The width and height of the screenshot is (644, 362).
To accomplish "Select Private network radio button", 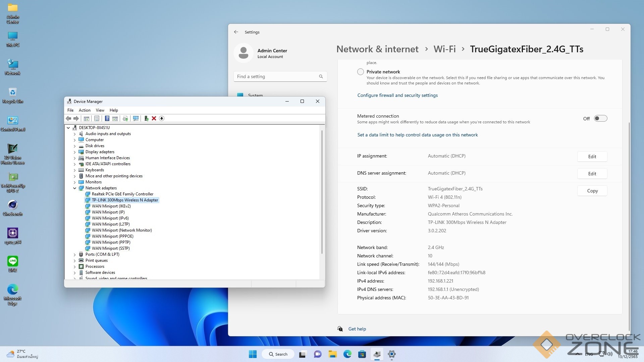I will (x=361, y=72).
